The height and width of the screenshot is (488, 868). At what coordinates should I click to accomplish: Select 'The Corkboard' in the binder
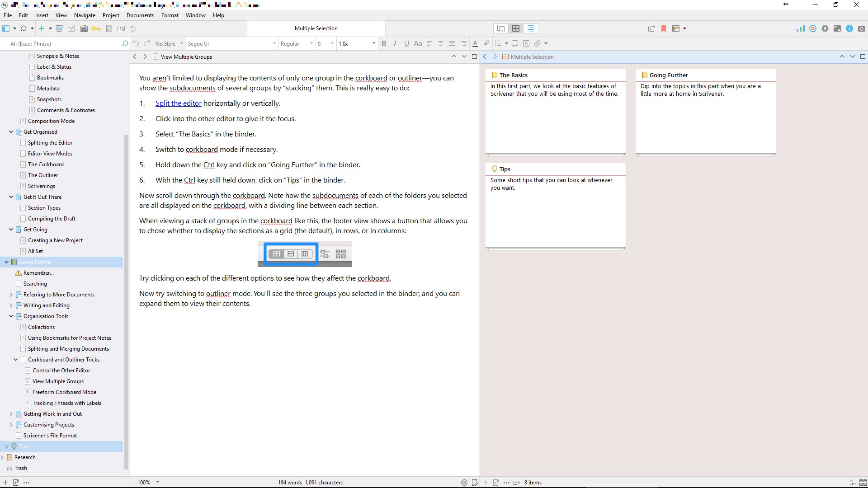click(46, 164)
